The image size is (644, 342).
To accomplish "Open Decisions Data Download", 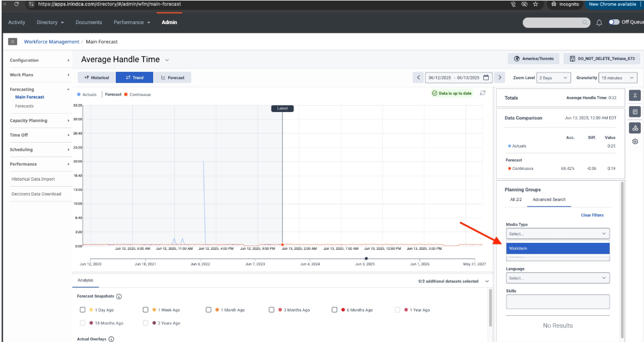I will click(36, 194).
